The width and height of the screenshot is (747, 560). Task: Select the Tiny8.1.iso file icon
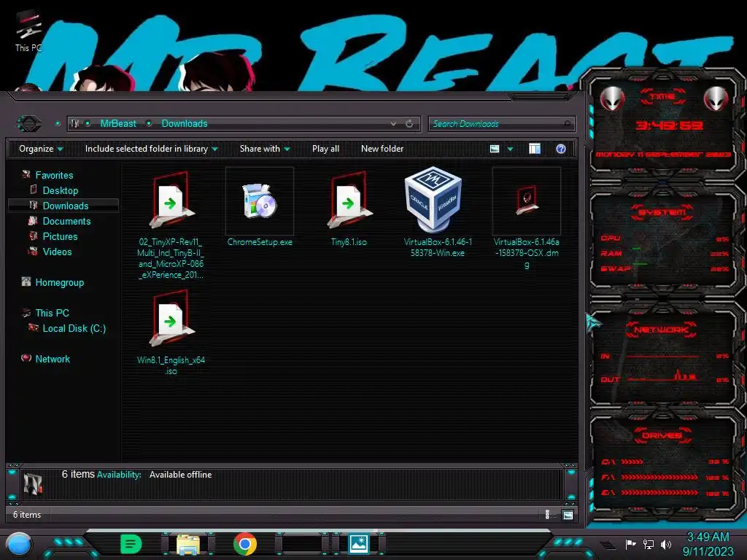349,201
